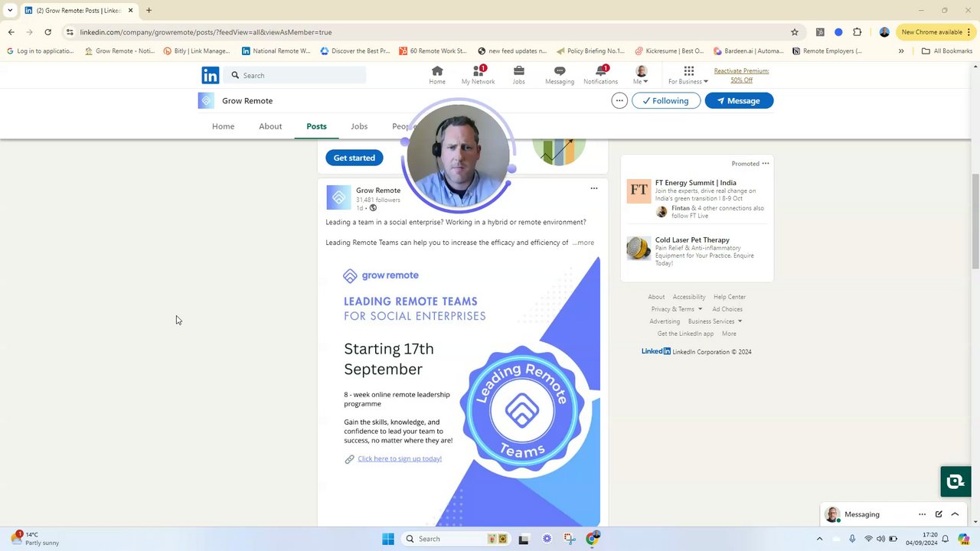
Task: Open the floating chat widget icon
Action: pyautogui.click(x=955, y=481)
